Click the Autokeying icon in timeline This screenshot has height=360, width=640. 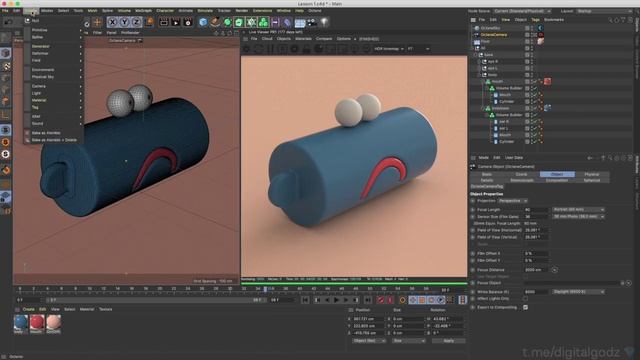390,300
